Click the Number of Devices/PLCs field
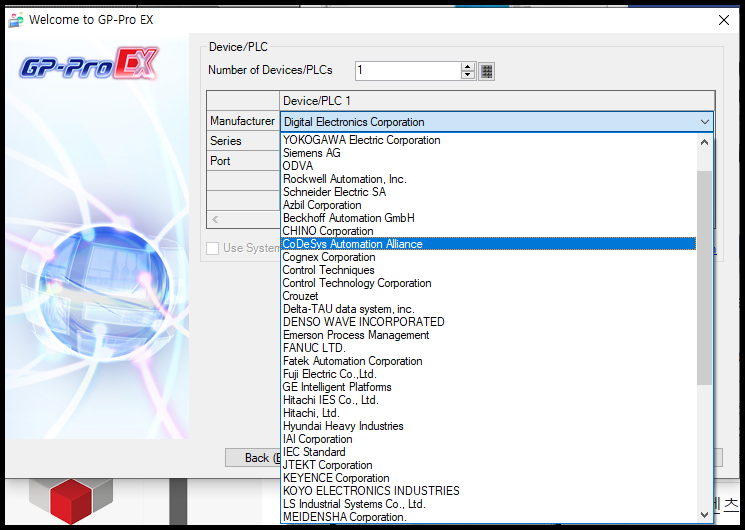745x530 pixels. tap(408, 71)
